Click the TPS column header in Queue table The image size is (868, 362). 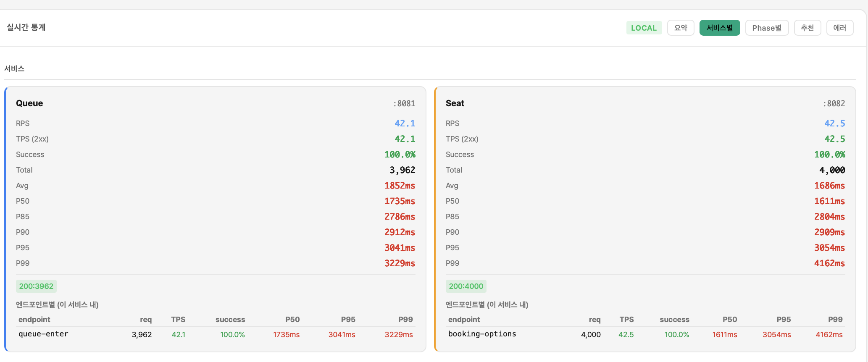tap(178, 320)
